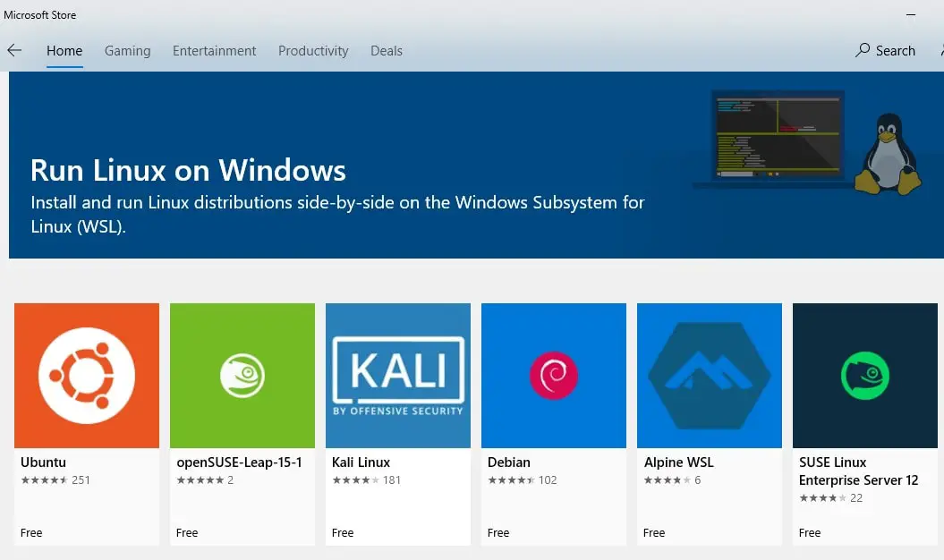Open the Entertainment section
This screenshot has height=560, width=944.
214,51
